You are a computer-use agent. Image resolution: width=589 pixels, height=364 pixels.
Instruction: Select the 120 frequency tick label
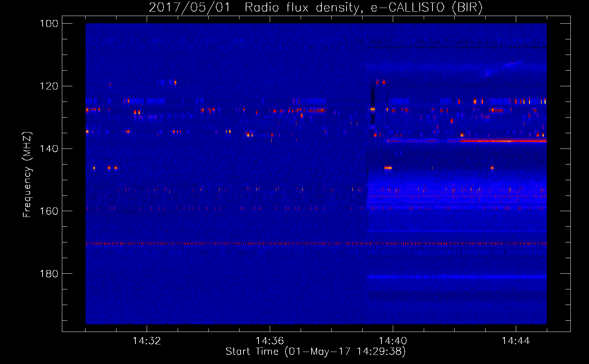tap(49, 86)
